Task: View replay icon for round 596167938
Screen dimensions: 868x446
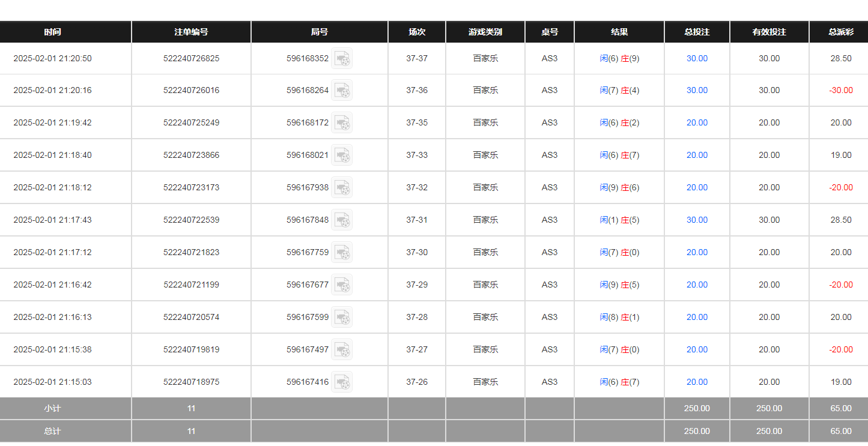Action: point(342,187)
